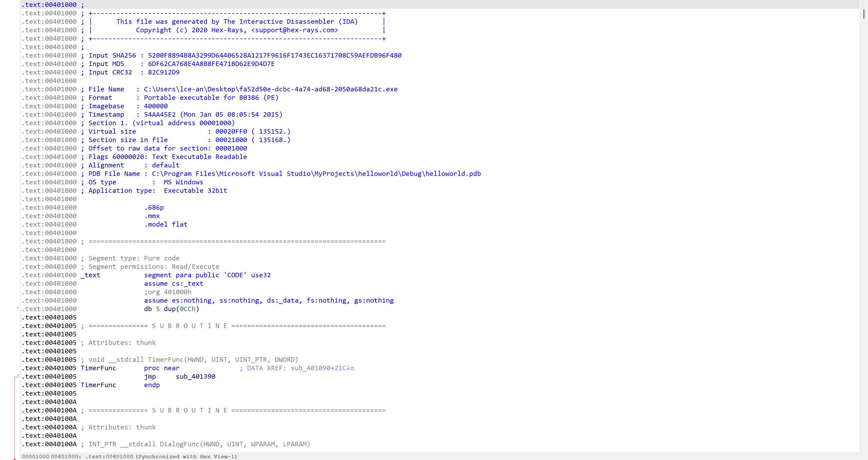The image size is (868, 460).
Task: Click the _text segment name
Action: click(x=91, y=275)
